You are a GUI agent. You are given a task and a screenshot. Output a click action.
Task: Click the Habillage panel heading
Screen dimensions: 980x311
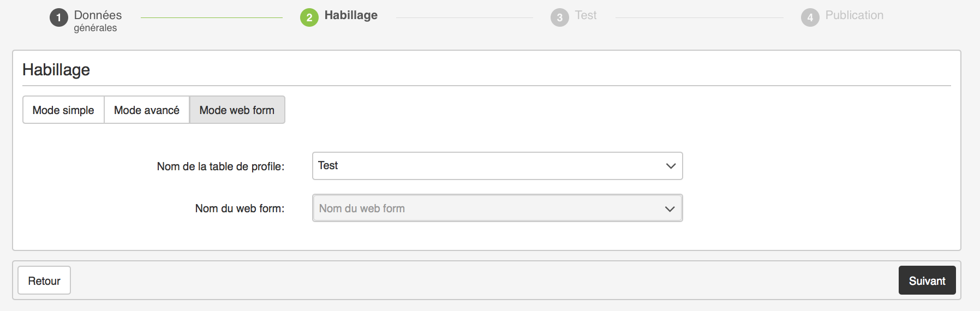click(x=56, y=70)
